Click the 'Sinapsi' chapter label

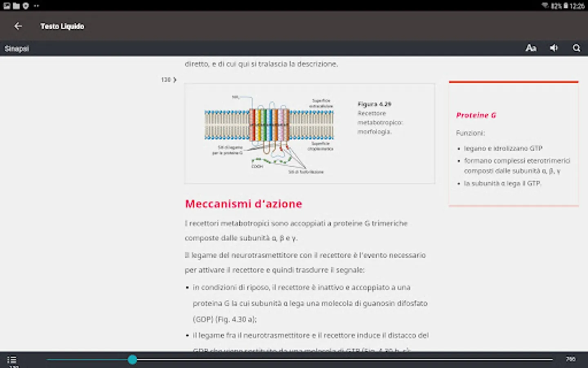pos(17,49)
